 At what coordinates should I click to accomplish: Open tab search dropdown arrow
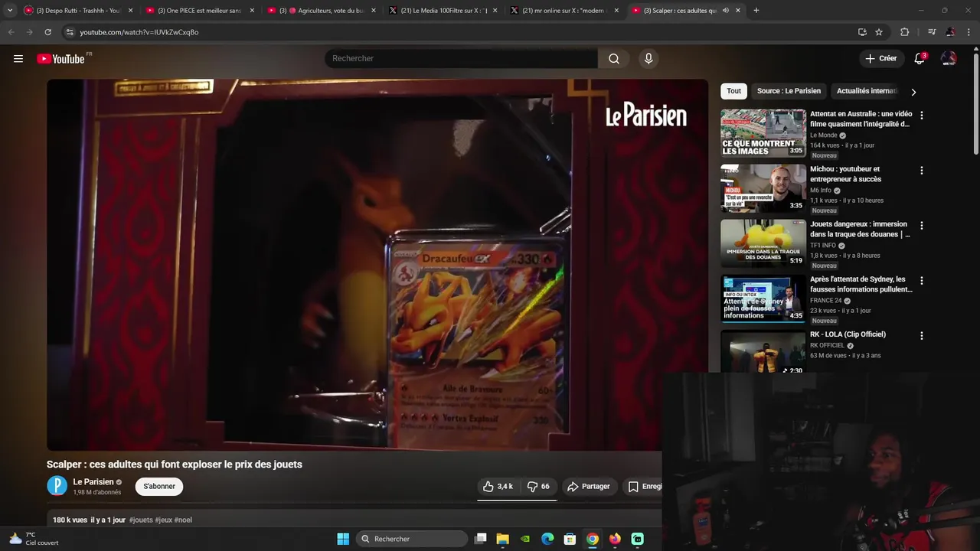coord(10,11)
